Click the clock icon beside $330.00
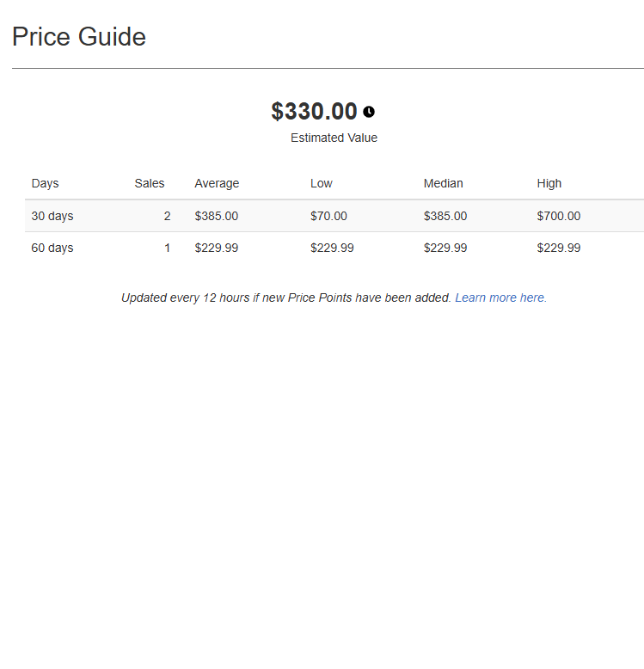Screen dimensions: 644x669 point(369,112)
